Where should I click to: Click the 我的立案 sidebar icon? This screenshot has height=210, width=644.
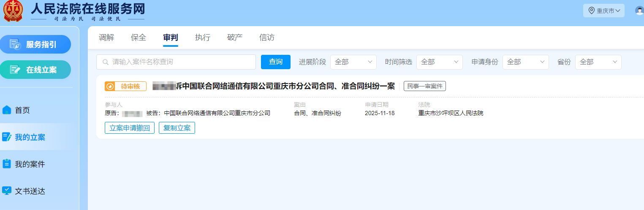pos(7,137)
